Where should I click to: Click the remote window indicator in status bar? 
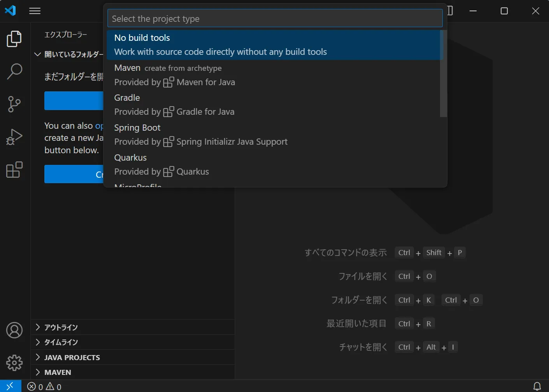[x=10, y=386]
